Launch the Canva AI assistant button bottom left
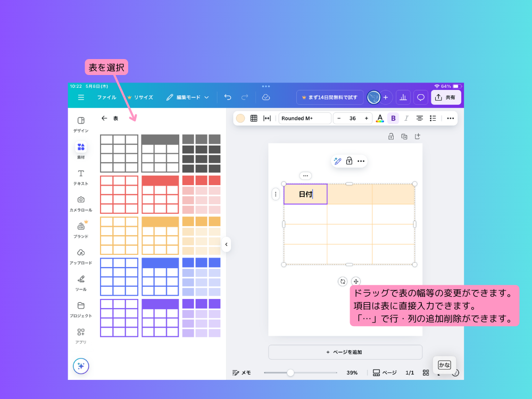The image size is (532, 399). pos(81,366)
